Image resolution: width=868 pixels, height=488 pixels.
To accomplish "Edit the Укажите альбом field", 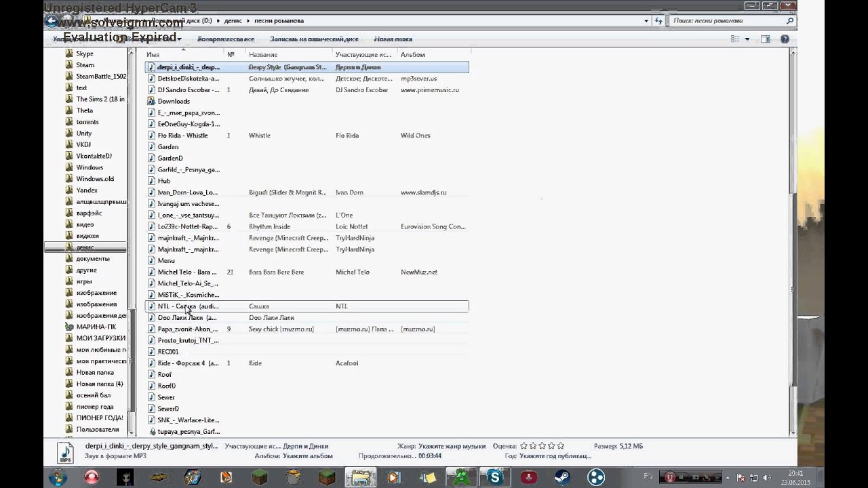I will (x=307, y=456).
